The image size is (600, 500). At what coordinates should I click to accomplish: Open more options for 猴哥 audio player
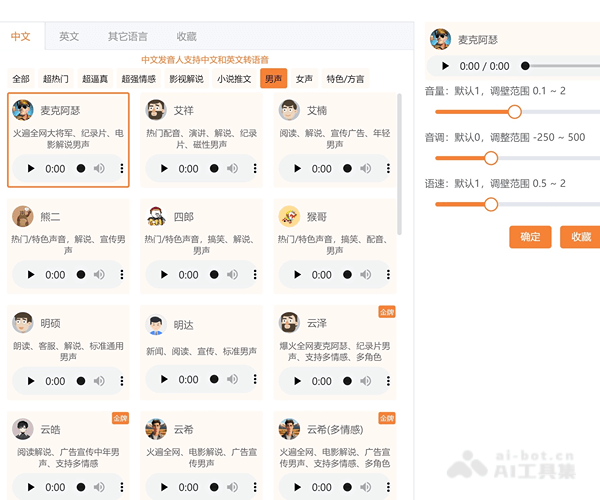coord(388,275)
